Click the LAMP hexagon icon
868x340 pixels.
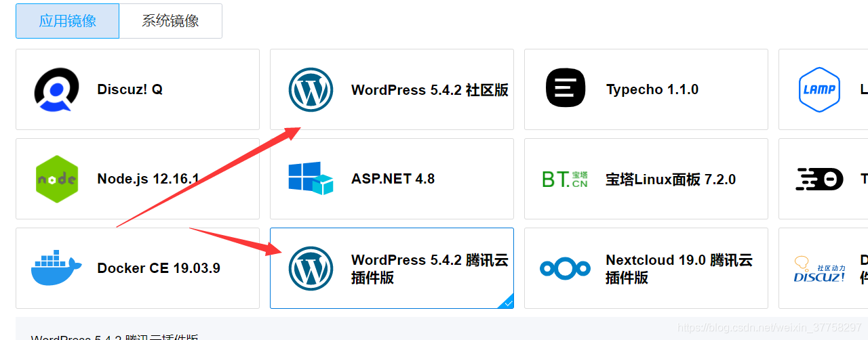coord(819,89)
